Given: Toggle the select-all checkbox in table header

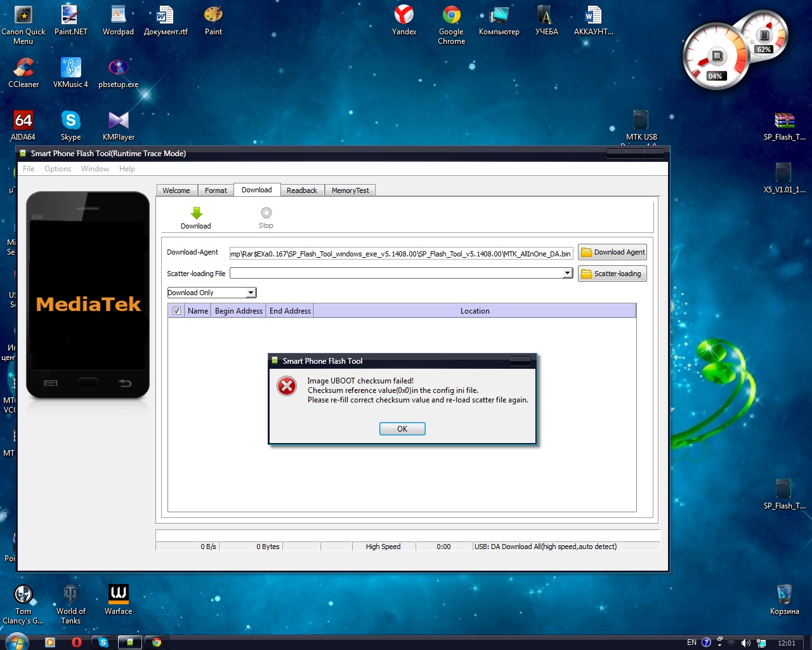Looking at the screenshot, I should pos(176,311).
